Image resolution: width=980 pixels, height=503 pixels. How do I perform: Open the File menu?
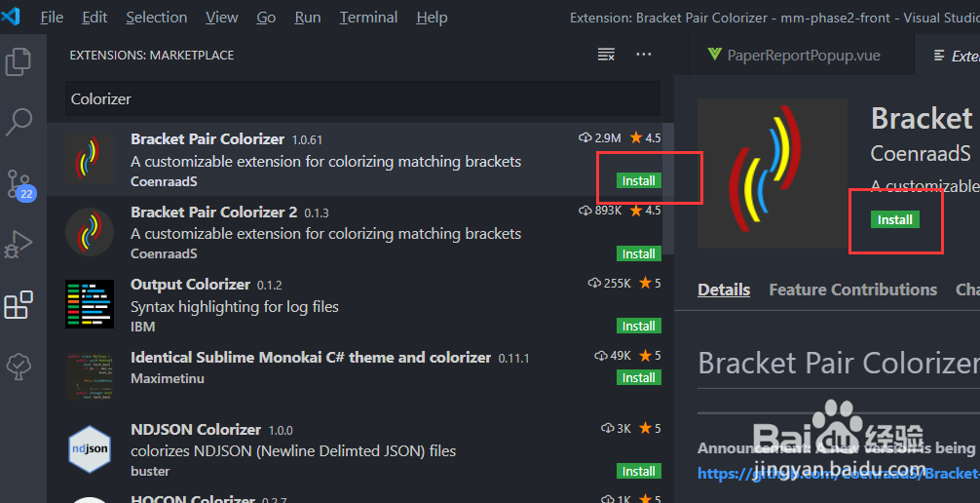point(52,18)
